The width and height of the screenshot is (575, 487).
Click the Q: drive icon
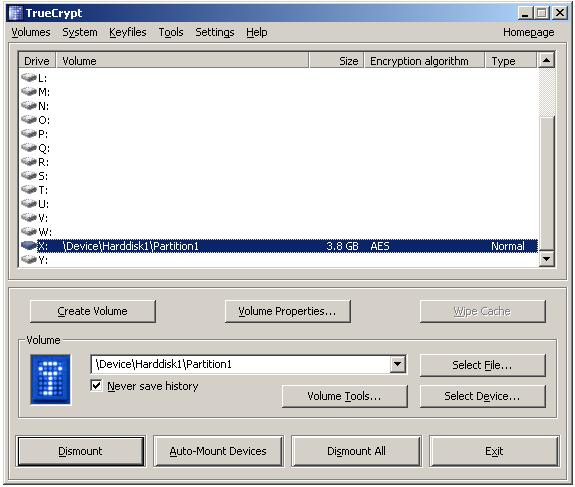point(29,147)
